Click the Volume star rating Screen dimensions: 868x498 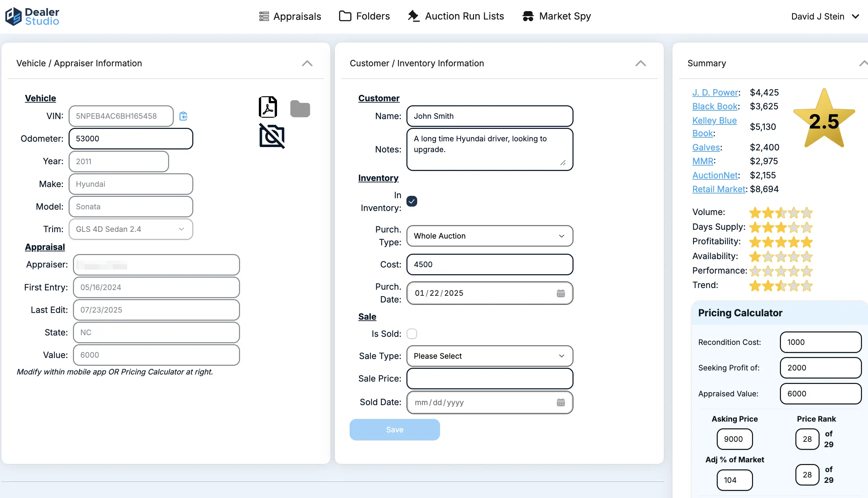click(x=781, y=212)
